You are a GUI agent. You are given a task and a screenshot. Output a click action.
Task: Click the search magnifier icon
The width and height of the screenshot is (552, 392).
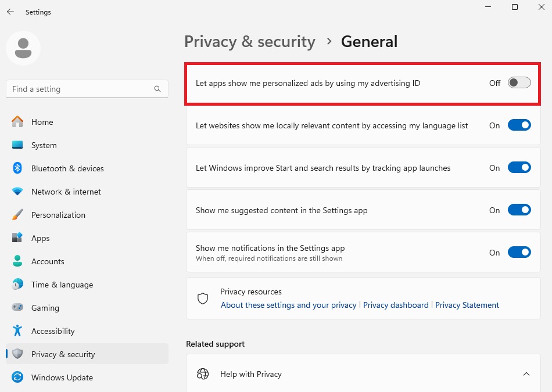point(157,89)
